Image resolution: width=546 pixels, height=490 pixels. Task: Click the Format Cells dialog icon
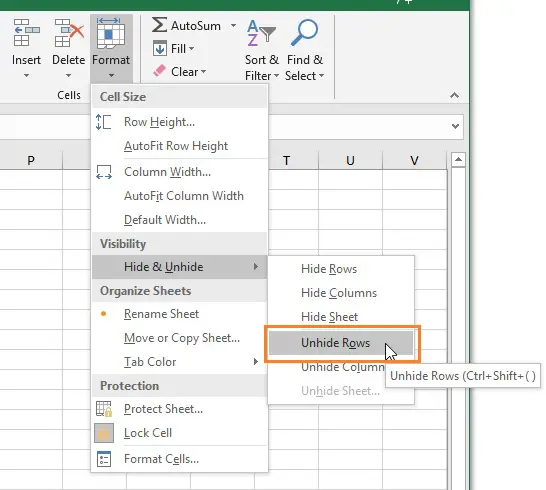[x=104, y=459]
